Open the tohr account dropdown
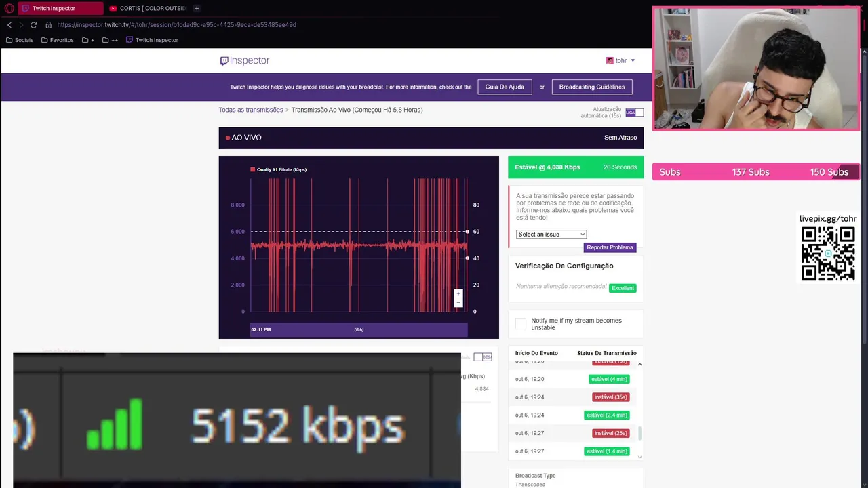Screen dimensions: 868x488 pos(620,60)
